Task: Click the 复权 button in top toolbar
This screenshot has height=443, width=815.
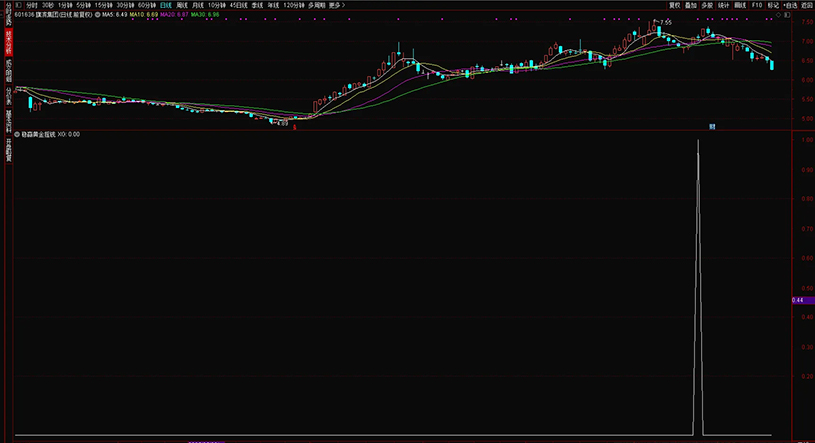Action: (675, 5)
